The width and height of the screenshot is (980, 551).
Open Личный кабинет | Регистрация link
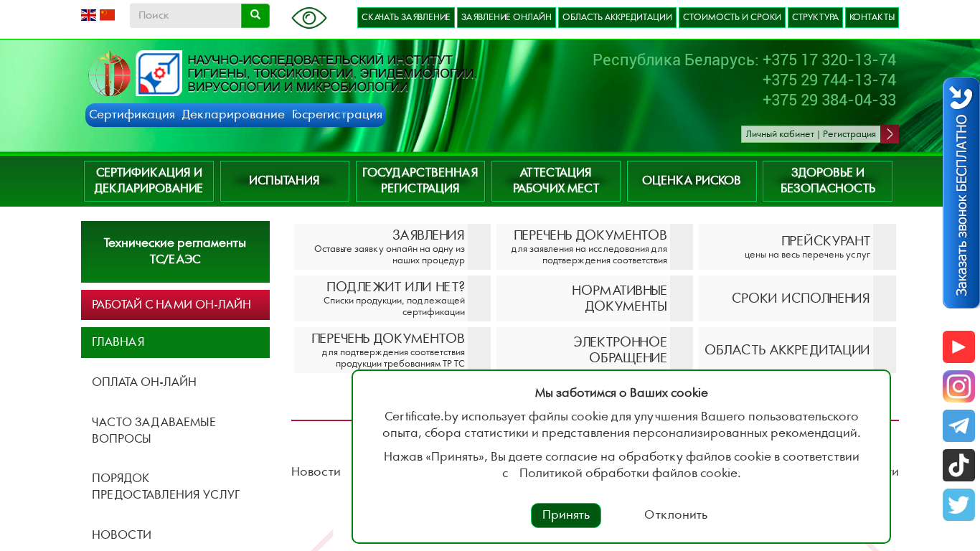[811, 134]
